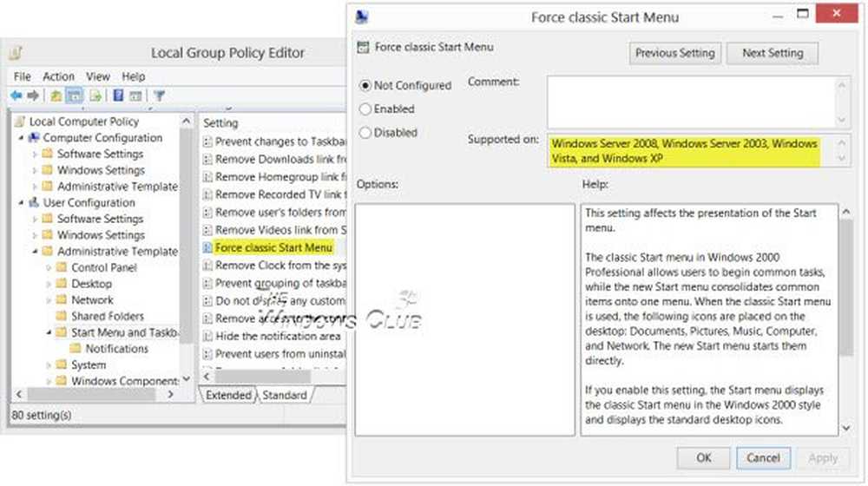Expand Windows Settings under Computer Configuration
The width and height of the screenshot is (868, 486).
pyautogui.click(x=35, y=170)
